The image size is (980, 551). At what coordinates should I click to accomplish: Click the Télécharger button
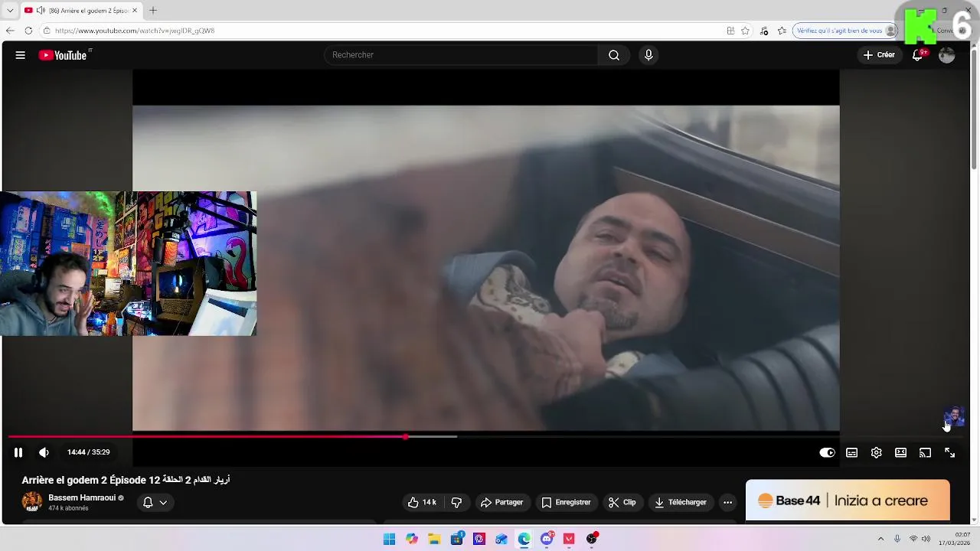click(681, 502)
